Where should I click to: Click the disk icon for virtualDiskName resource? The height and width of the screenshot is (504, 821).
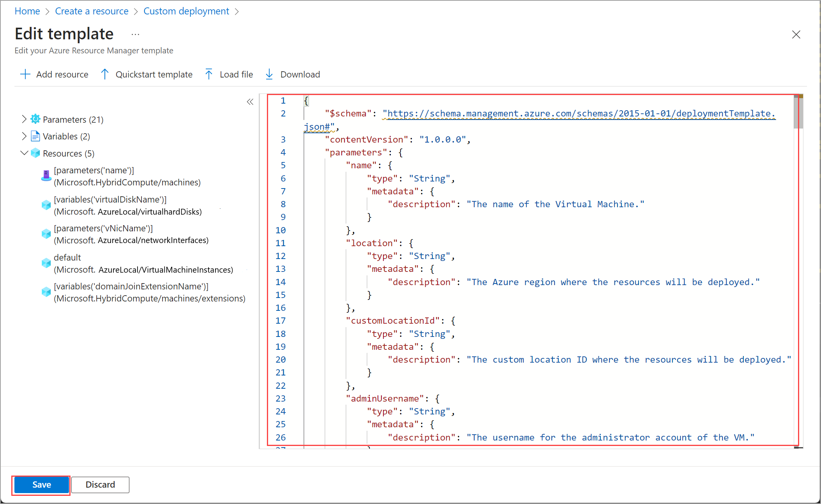click(x=46, y=205)
